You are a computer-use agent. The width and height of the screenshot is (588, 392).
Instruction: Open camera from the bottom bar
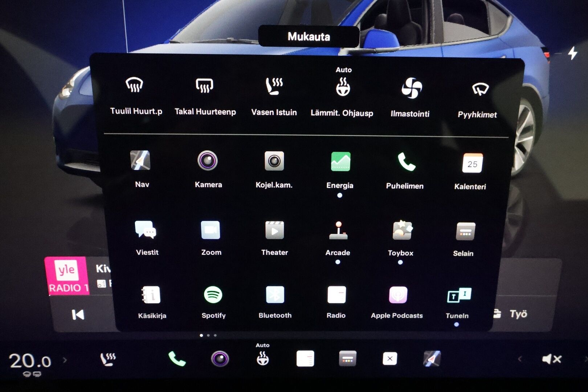pos(220,359)
